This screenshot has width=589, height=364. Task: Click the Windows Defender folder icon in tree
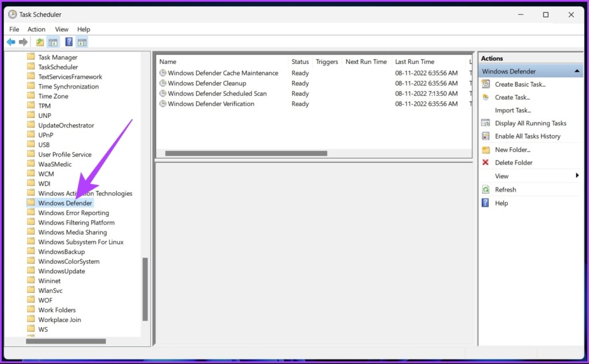(31, 202)
